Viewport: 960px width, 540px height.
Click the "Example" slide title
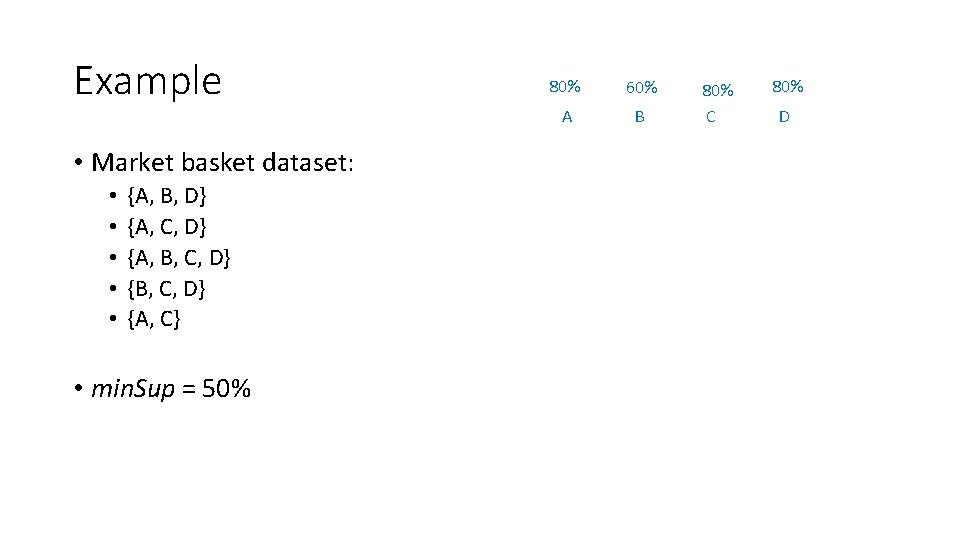[x=148, y=81]
